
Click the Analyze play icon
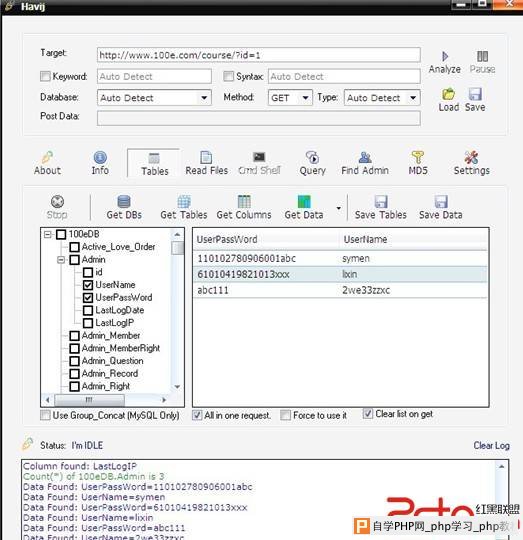pyautogui.click(x=444, y=56)
